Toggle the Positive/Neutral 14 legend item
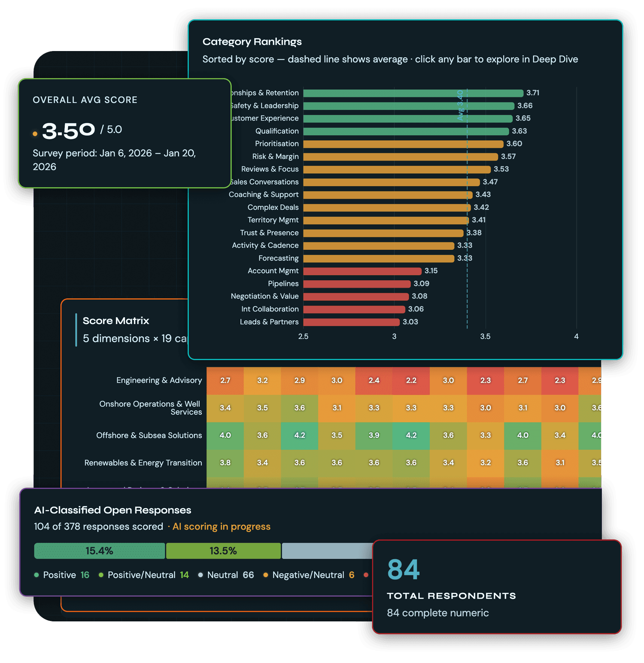This screenshot has height=663, width=644. pyautogui.click(x=144, y=575)
